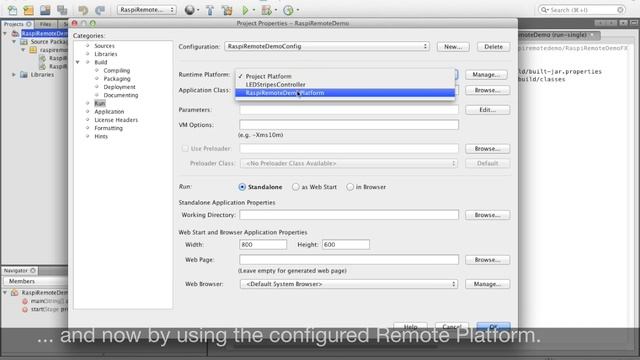Click the Delete configuration button
This screenshot has width=640, height=360.
pyautogui.click(x=493, y=47)
